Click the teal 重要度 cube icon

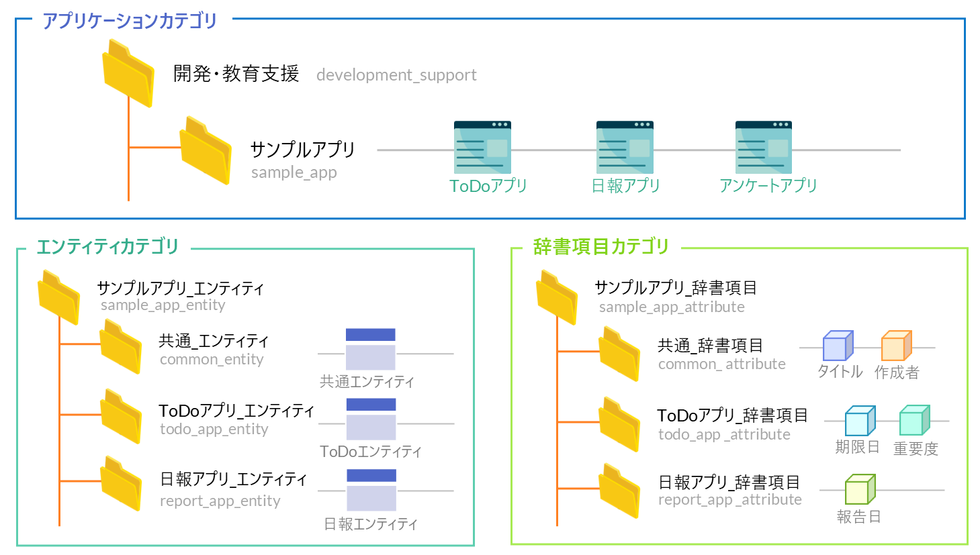click(x=914, y=421)
